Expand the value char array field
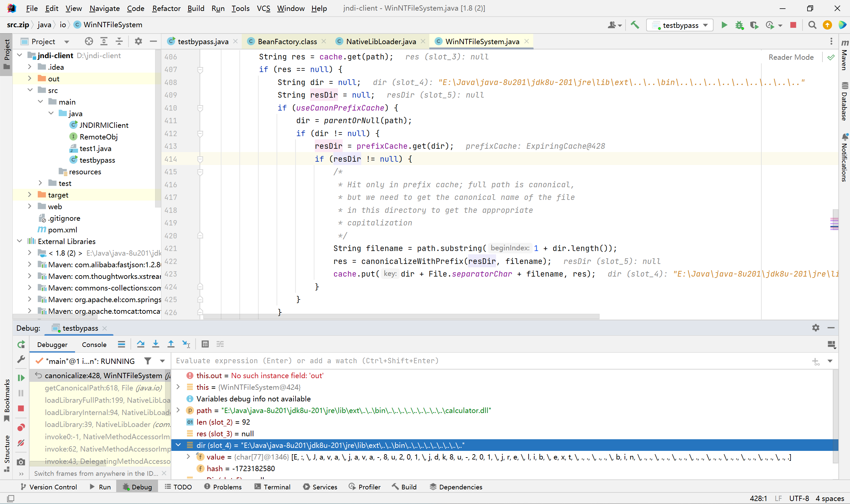Screen dimensions: 850x504 click(189, 457)
